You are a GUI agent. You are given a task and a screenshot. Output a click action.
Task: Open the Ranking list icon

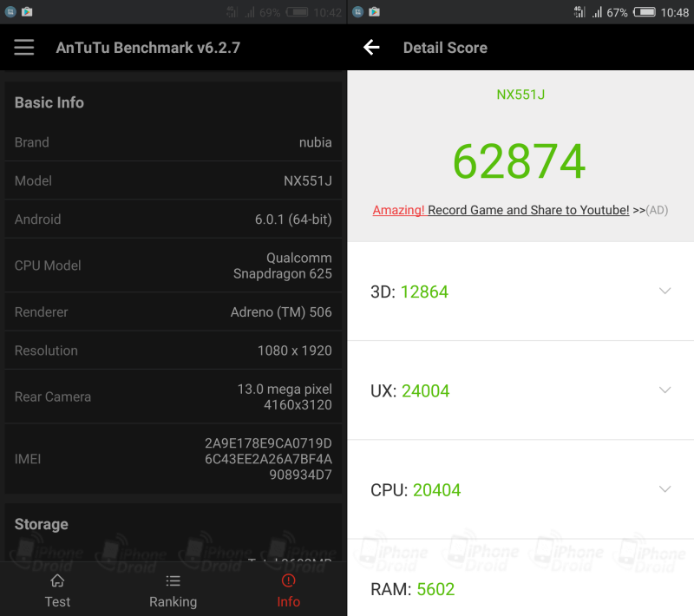(x=173, y=580)
